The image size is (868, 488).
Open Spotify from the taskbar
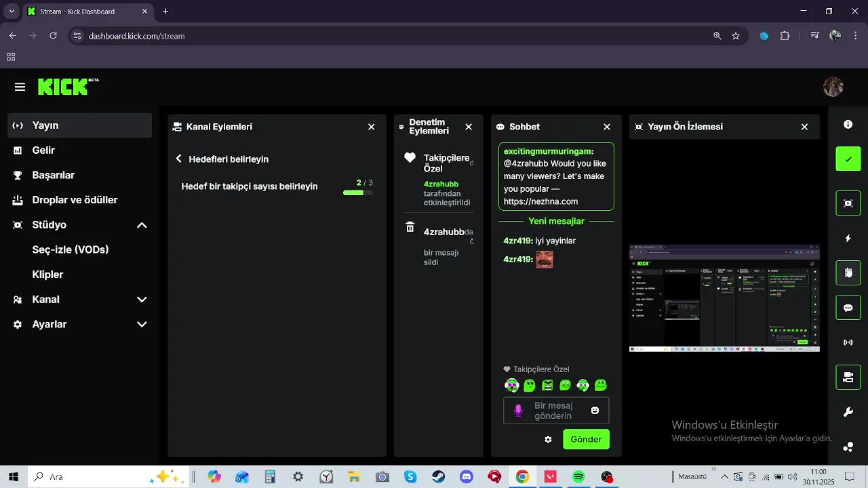(x=578, y=477)
